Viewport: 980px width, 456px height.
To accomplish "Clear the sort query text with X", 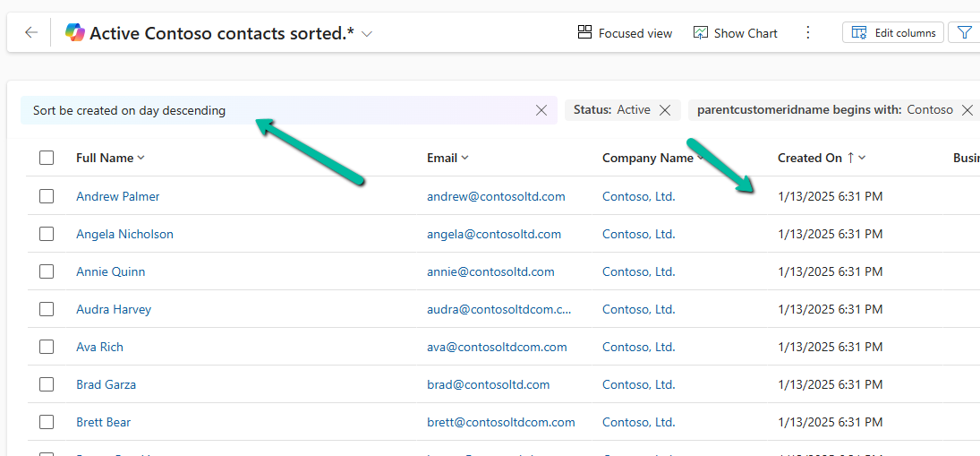I will [x=541, y=110].
